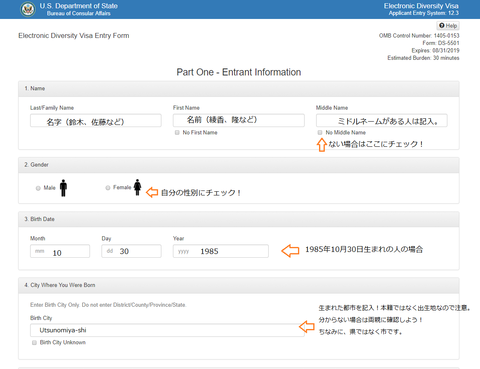The image size is (480, 369).
Task: Click the 1. Name section header
Action: click(239, 89)
